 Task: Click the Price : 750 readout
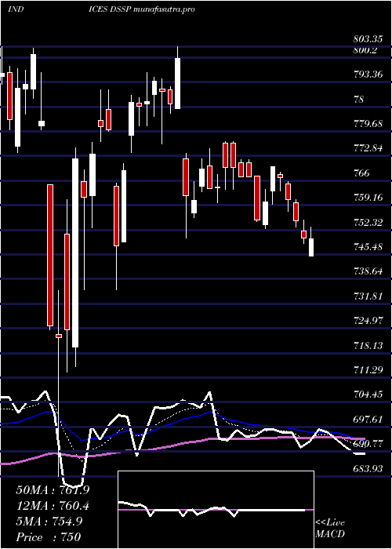point(48,537)
